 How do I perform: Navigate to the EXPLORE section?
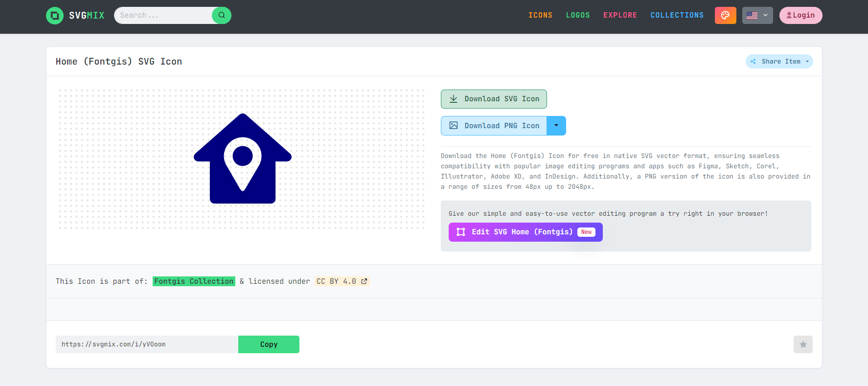coord(620,15)
